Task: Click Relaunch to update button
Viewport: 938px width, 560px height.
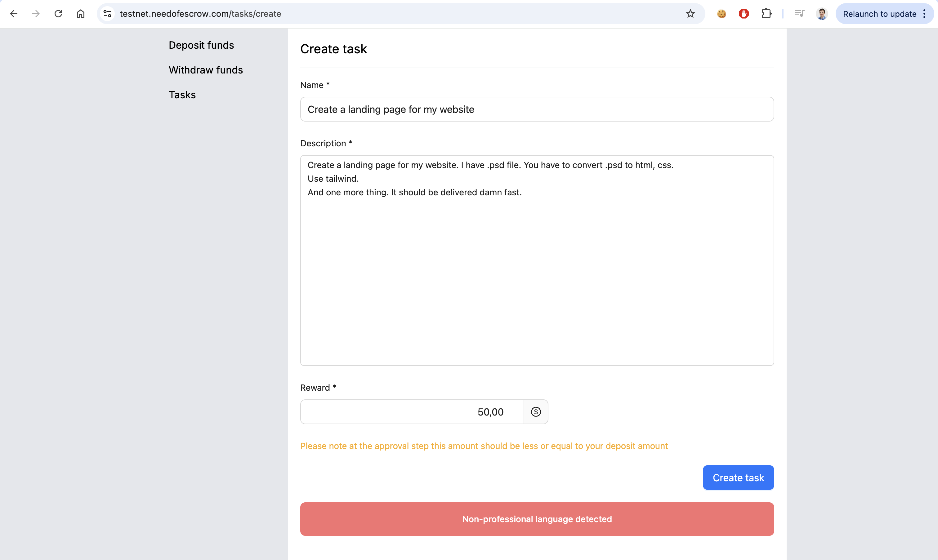Action: 879,14
